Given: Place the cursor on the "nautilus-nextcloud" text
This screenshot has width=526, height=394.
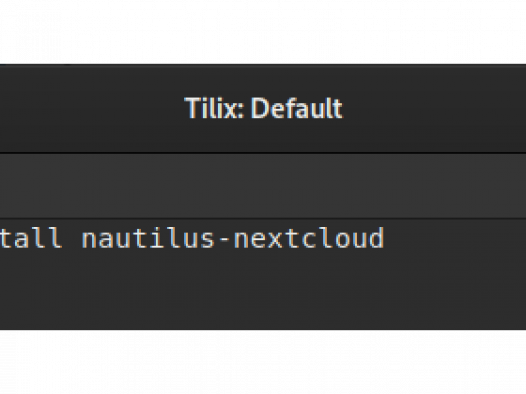Looking at the screenshot, I should tap(233, 238).
